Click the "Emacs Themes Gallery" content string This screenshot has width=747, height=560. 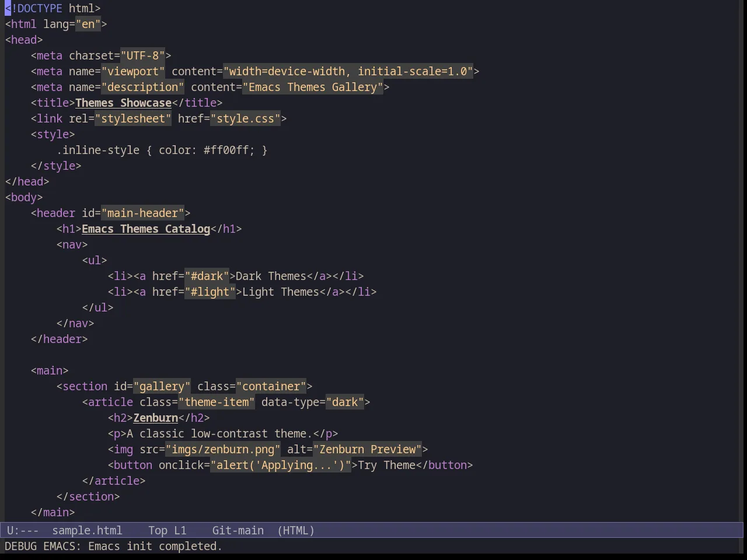pyautogui.click(x=313, y=87)
